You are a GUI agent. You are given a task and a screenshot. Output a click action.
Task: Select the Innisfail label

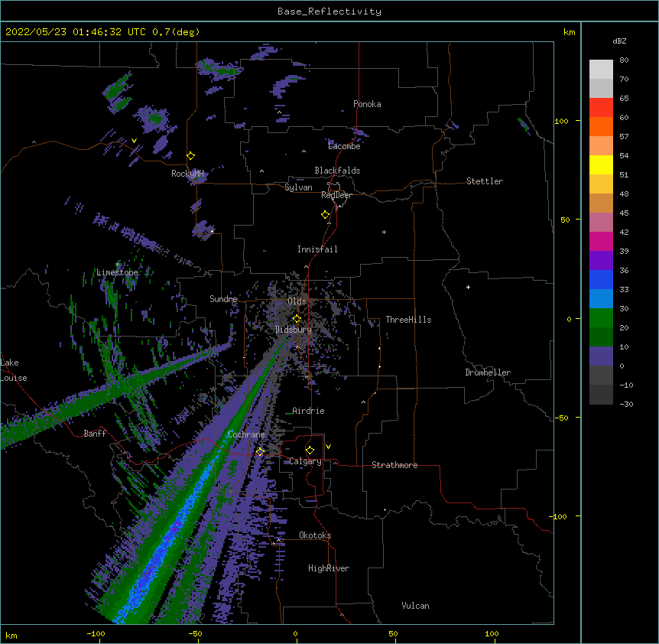[x=317, y=249]
